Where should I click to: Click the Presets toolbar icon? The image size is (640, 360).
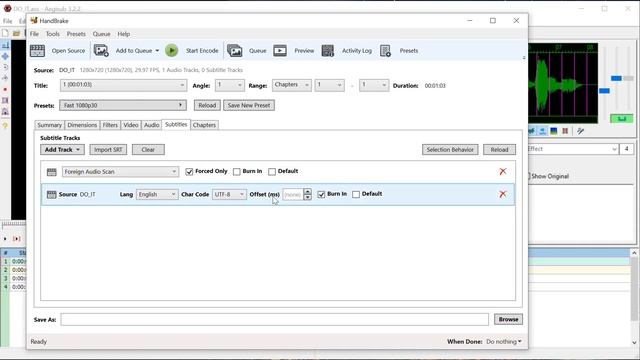tap(385, 51)
